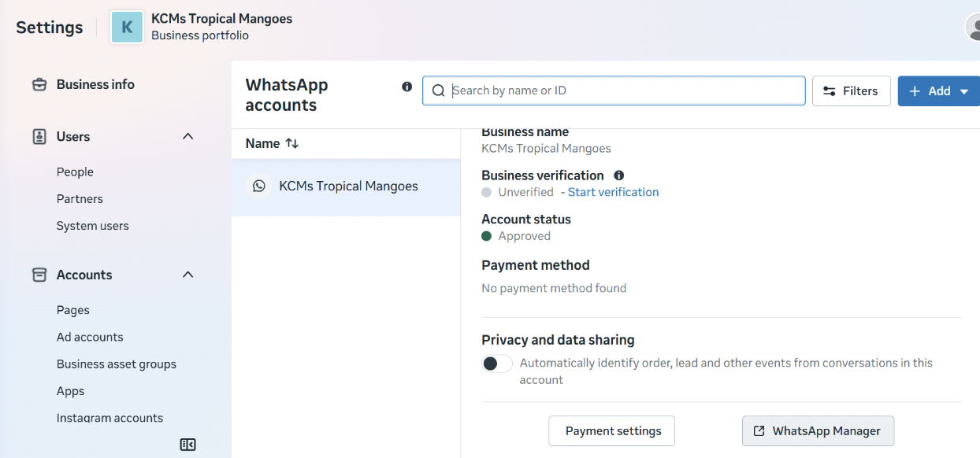Viewport: 980px width, 458px height.
Task: Open Apps in the sidebar
Action: 70,391
